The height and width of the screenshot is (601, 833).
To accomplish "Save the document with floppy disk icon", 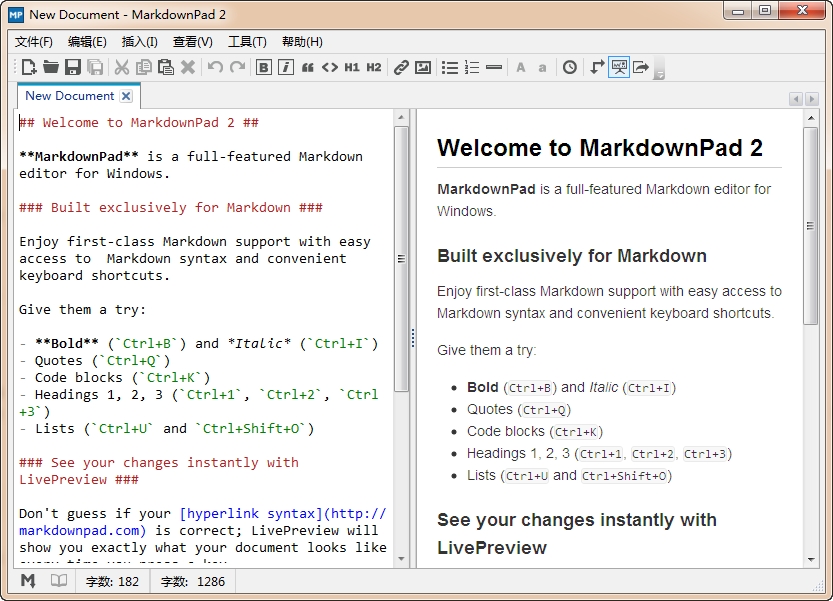I will click(73, 67).
